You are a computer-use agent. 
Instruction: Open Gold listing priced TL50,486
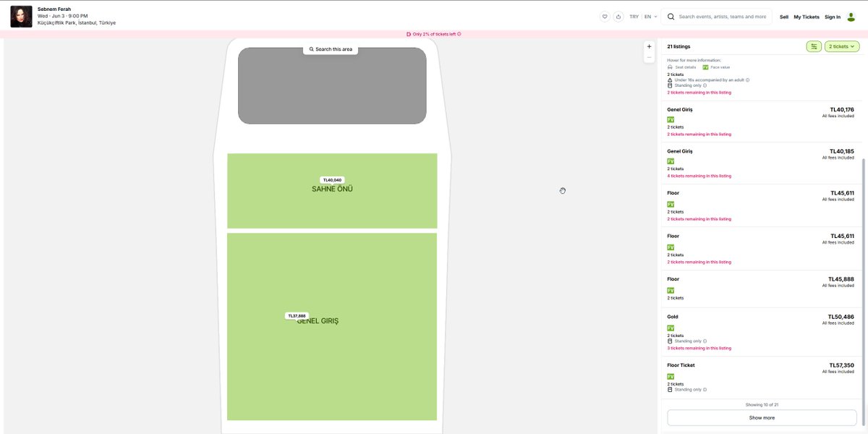coord(760,332)
